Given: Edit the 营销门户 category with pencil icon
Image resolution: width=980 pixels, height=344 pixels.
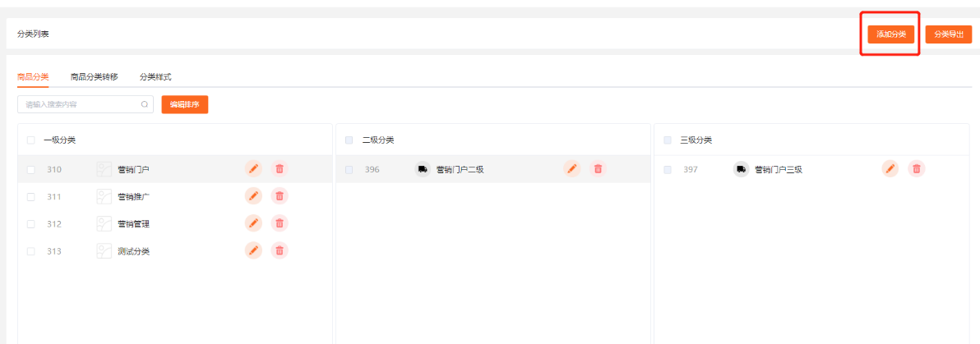Looking at the screenshot, I should (253, 169).
